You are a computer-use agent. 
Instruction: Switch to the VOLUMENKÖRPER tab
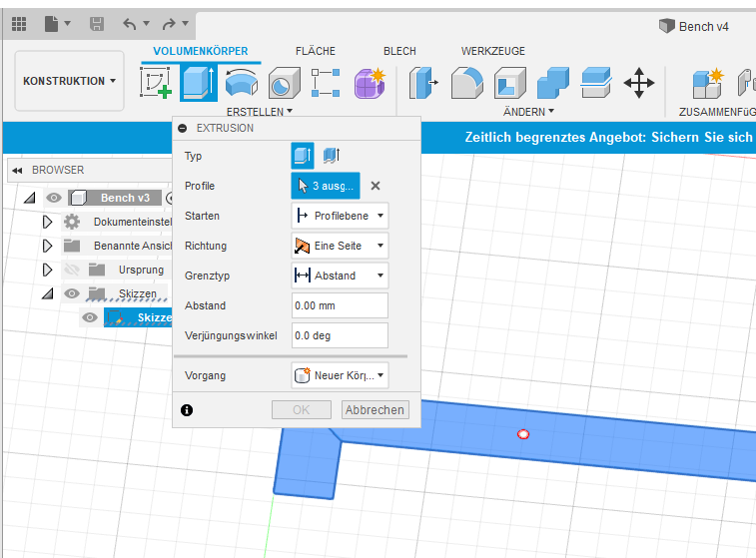201,51
